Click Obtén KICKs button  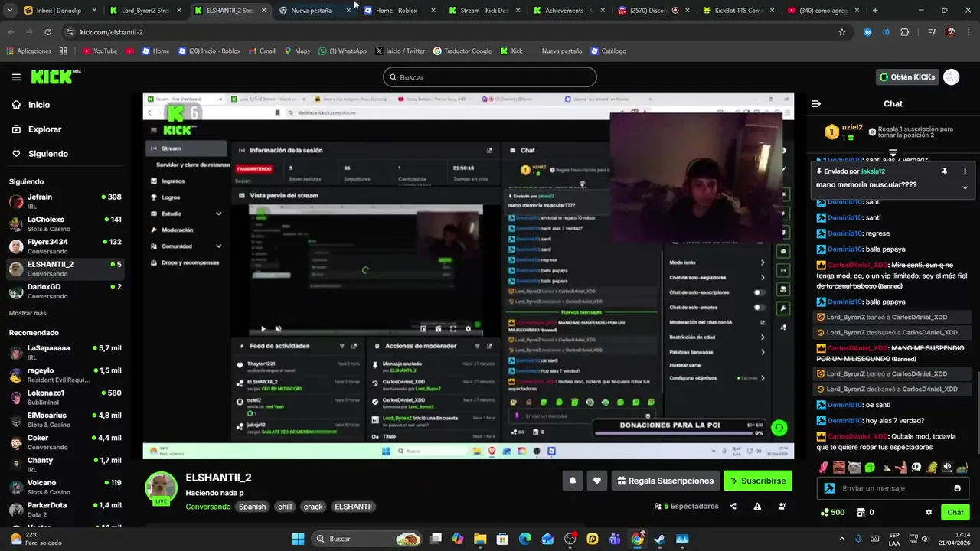pos(907,77)
